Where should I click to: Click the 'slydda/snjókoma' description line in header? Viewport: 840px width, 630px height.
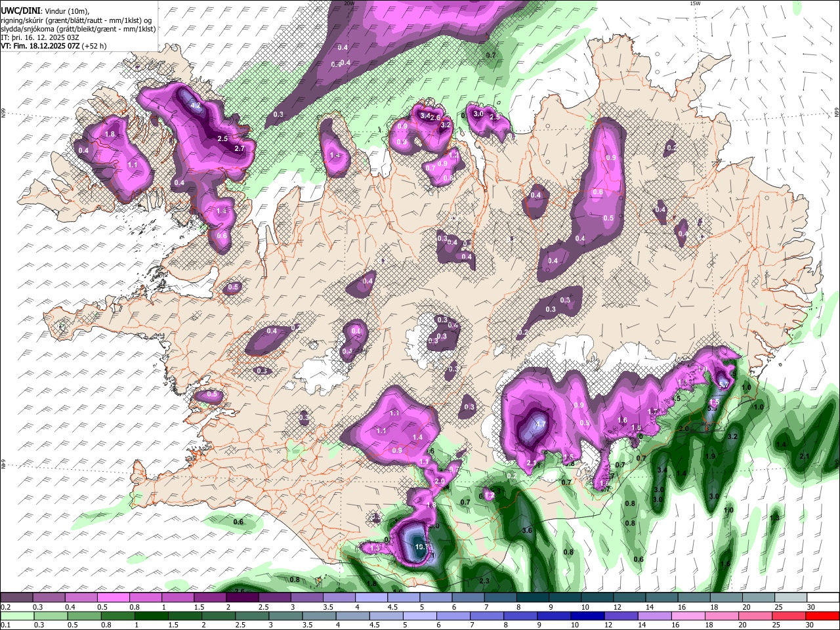tap(79, 29)
